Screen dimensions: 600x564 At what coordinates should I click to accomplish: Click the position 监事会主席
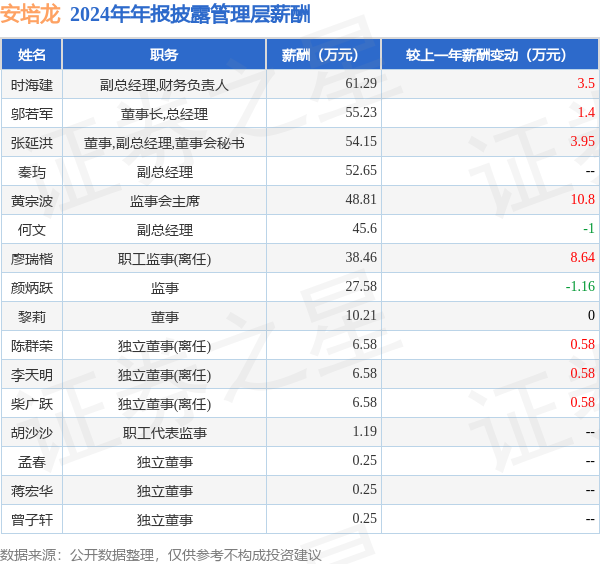pos(164,201)
